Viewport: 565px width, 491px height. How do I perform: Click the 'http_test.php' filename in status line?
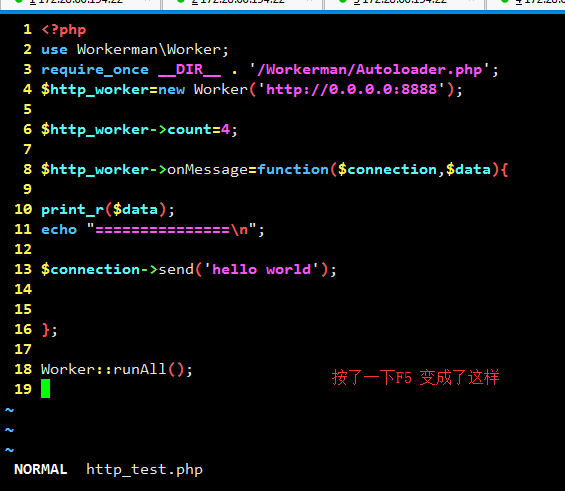(144, 470)
